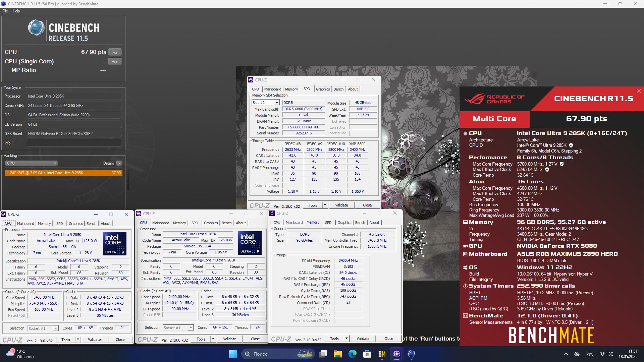
Task: Switch input language РУС in tray
Action: 590,354
